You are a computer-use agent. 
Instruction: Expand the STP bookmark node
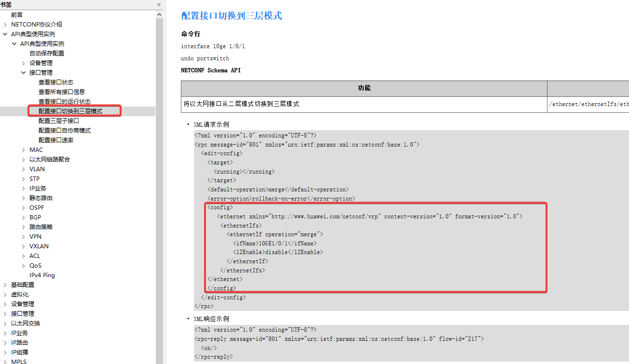coord(23,179)
